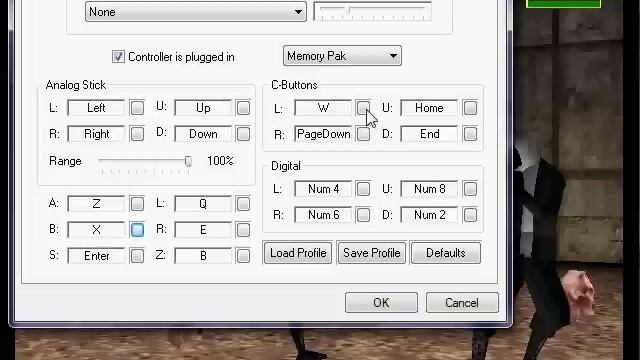Click the Digital Left assign button next to Num 4

point(363,189)
